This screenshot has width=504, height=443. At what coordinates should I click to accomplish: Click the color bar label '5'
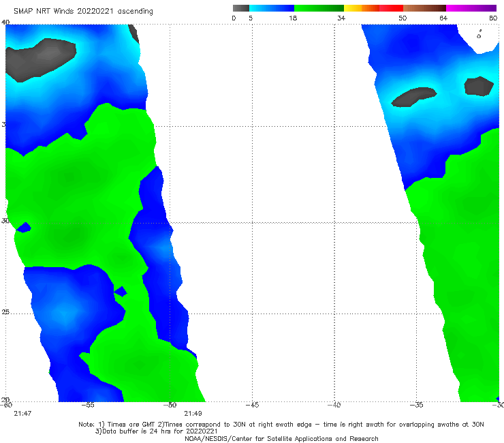pyautogui.click(x=251, y=18)
